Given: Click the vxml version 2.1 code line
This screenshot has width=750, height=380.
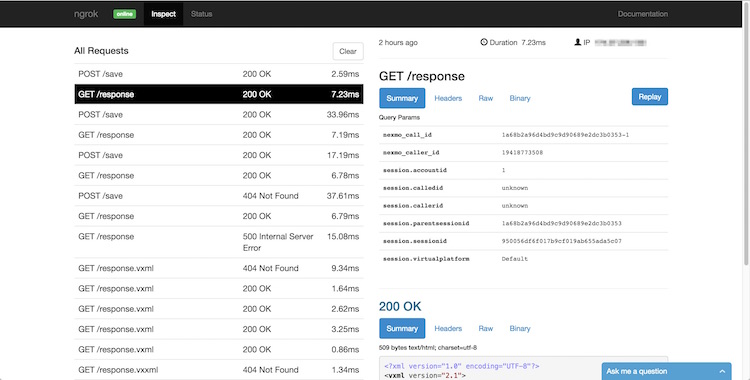Looking at the screenshot, I should click(x=425, y=376).
